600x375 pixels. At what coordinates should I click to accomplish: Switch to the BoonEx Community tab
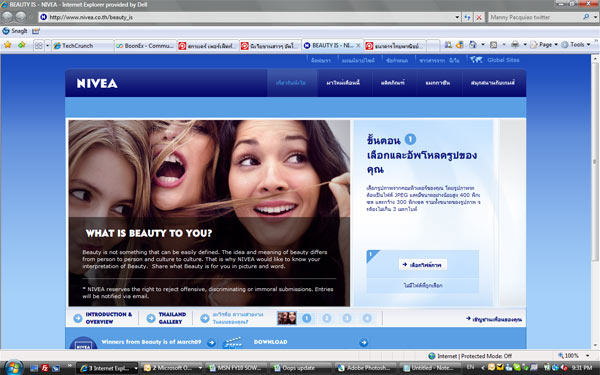pos(145,46)
